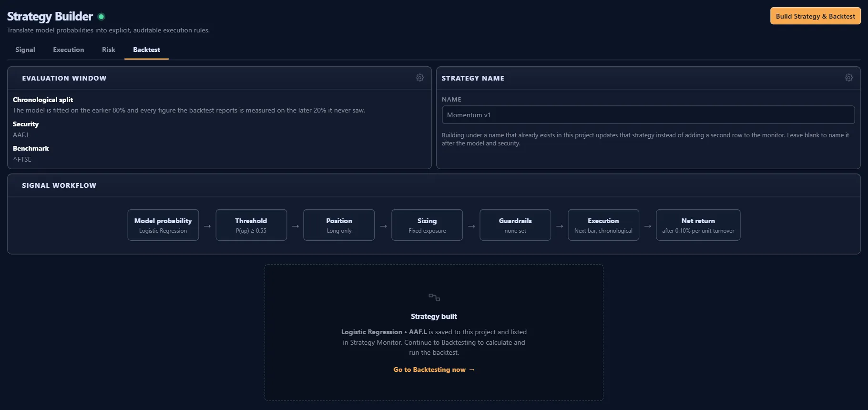Select the Model probability workflow step
Viewport: 868px width, 410px height.
tap(163, 225)
